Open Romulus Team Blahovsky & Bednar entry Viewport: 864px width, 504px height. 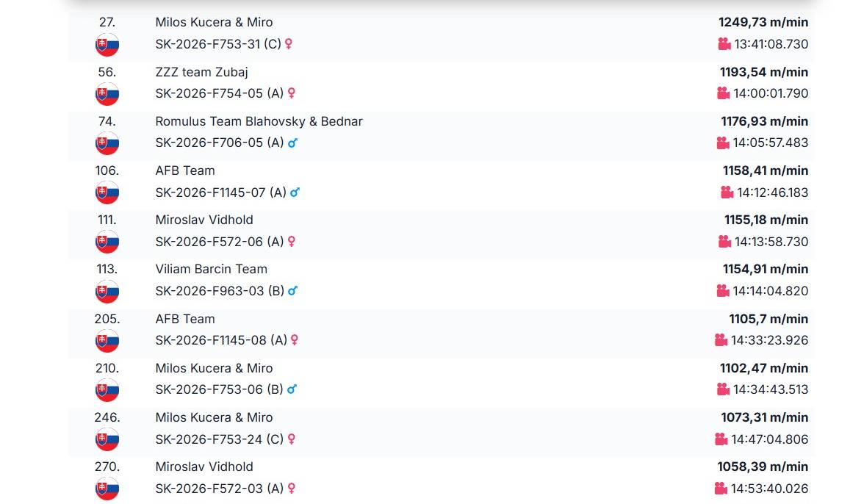259,121
